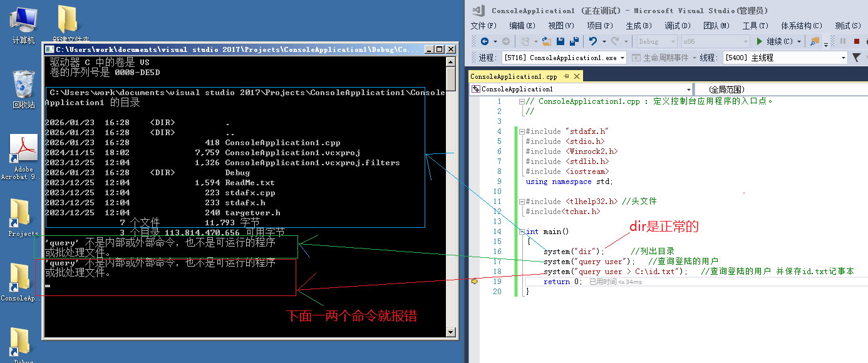Click the console scrollbar down arrow
The height and width of the screenshot is (363, 868).
coord(451,331)
